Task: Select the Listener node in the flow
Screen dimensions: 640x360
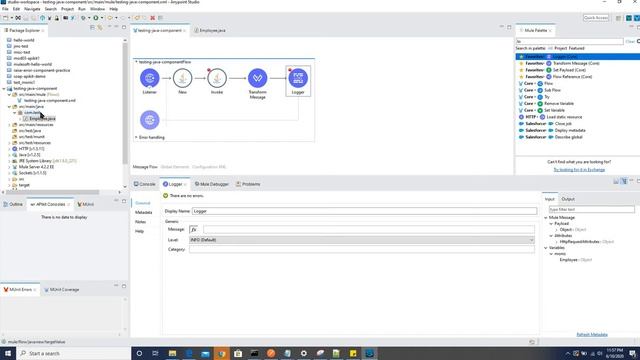Action: click(149, 78)
